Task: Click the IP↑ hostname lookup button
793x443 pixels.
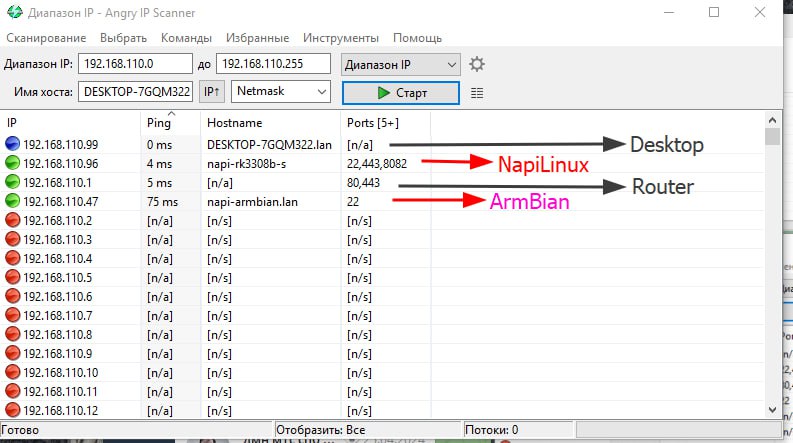Action: [x=212, y=92]
